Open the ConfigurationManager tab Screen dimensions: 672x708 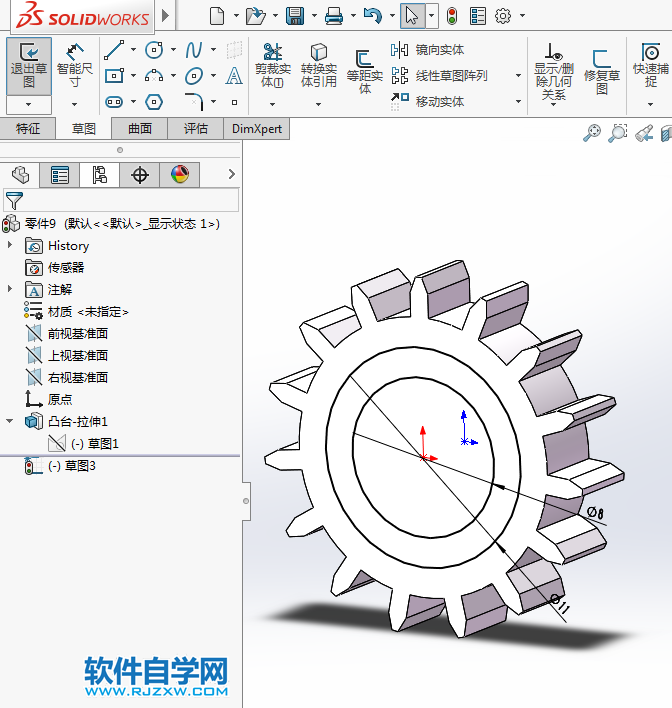pyautogui.click(x=99, y=175)
